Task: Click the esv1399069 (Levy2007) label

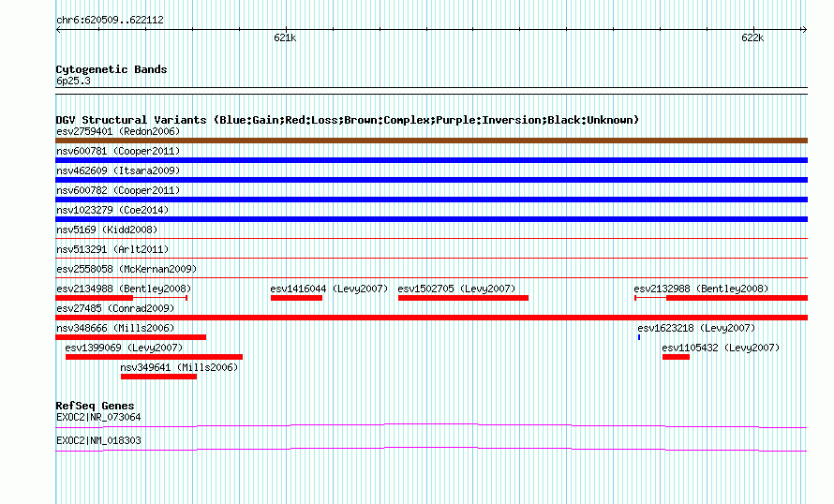Action: coord(124,348)
